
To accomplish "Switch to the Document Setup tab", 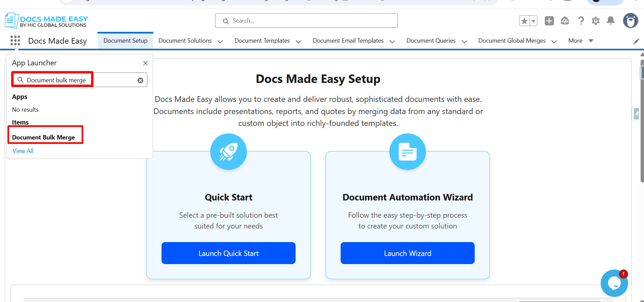I will (125, 41).
